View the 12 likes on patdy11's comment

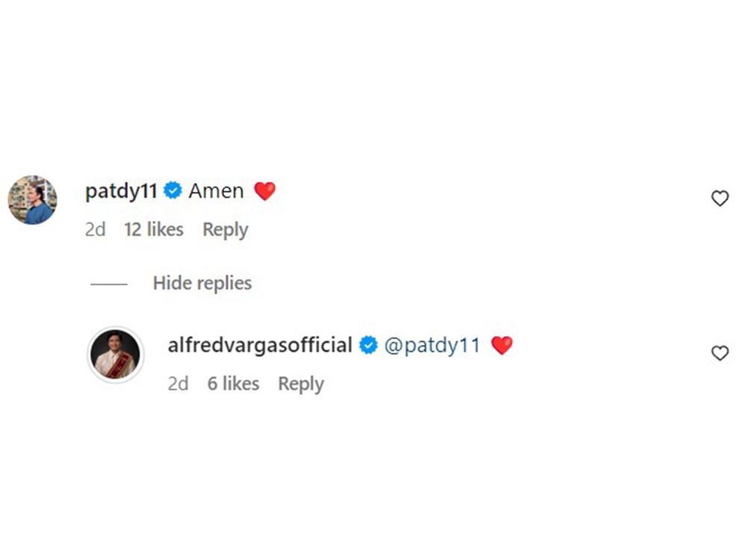[x=154, y=230]
